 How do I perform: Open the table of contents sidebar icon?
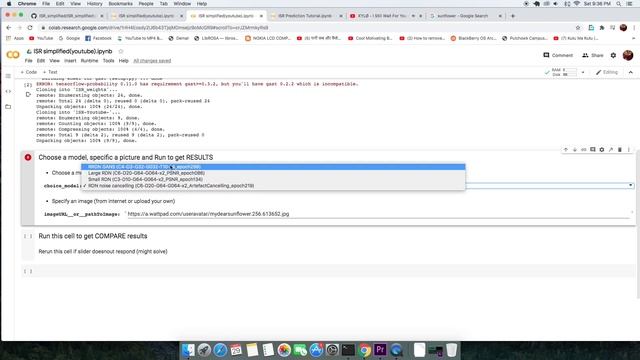click(x=8, y=76)
